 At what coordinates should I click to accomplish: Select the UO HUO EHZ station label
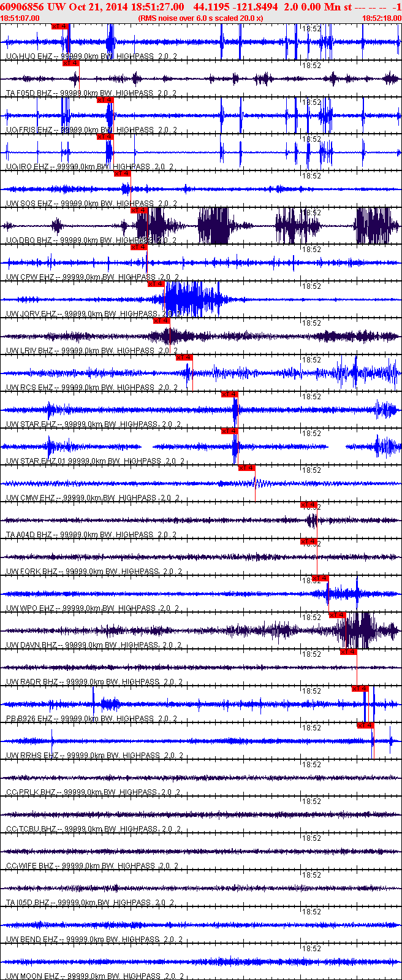tap(92, 56)
